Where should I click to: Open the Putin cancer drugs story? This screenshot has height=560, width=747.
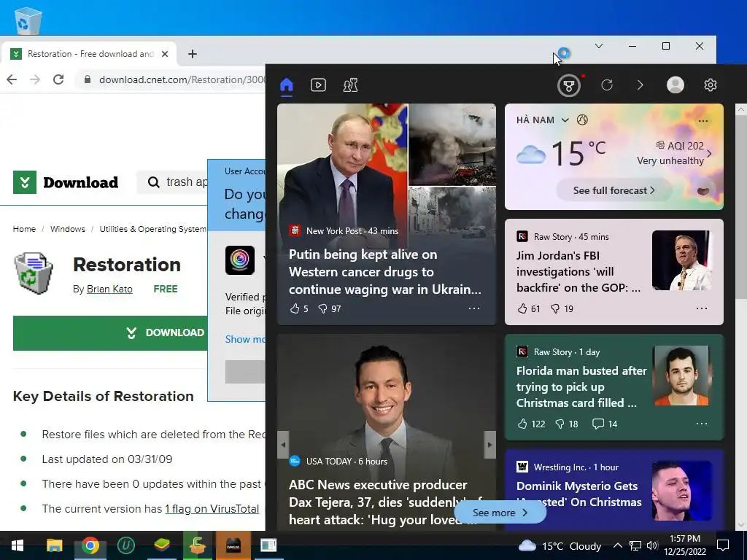(x=385, y=271)
